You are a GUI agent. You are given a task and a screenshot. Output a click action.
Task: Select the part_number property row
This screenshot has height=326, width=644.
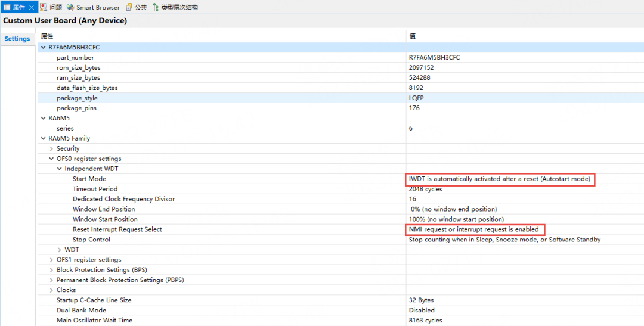coord(75,57)
